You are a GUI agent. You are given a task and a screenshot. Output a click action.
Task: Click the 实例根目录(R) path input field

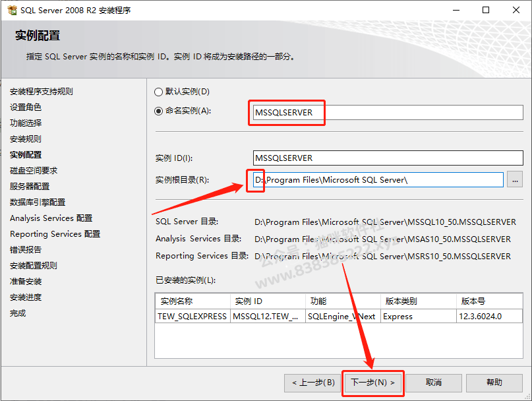coord(378,179)
